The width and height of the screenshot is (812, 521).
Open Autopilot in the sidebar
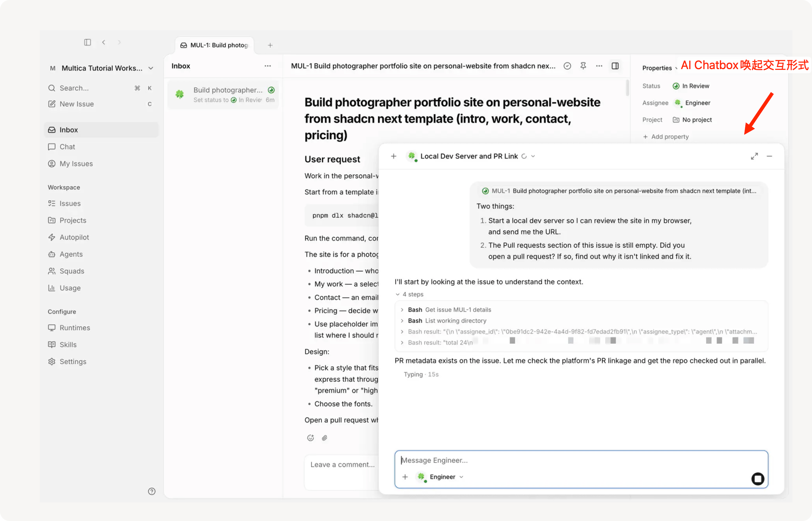click(x=101, y=237)
